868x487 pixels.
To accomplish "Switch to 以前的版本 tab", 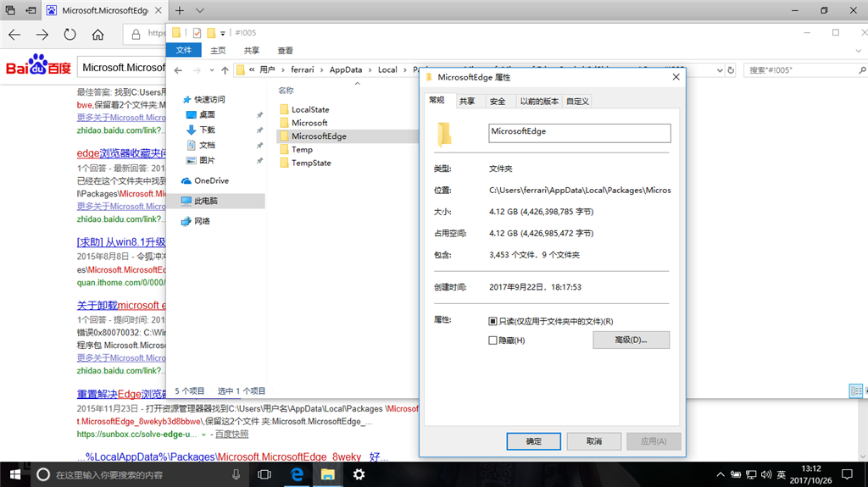I will [539, 102].
